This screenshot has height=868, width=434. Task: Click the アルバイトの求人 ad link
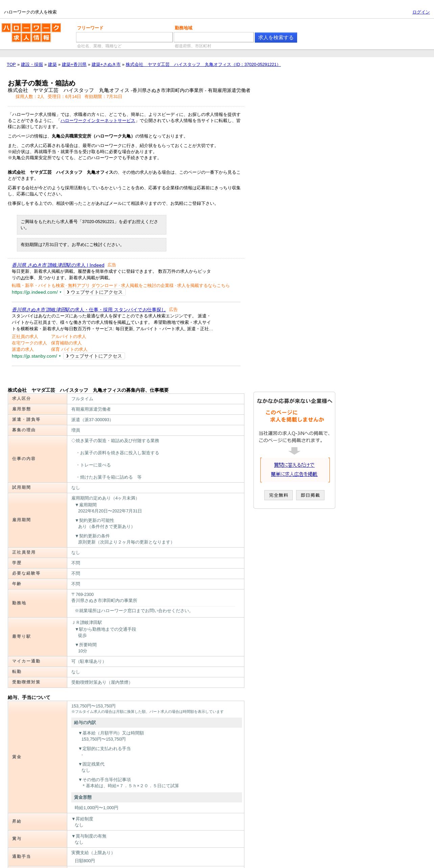click(69, 337)
